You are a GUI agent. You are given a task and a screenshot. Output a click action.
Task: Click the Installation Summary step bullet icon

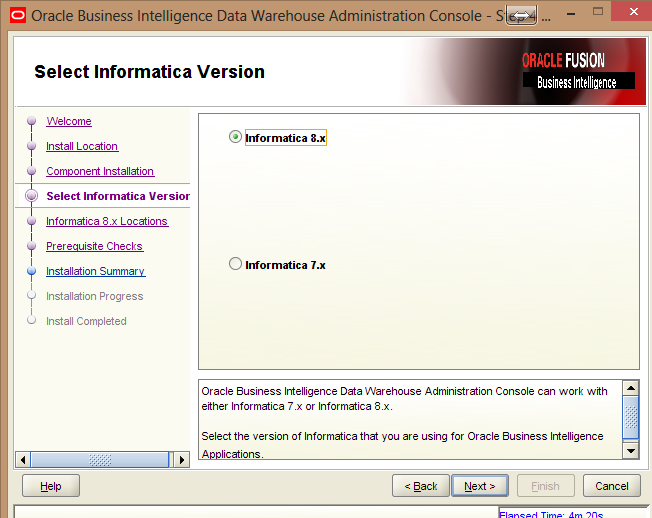32,271
